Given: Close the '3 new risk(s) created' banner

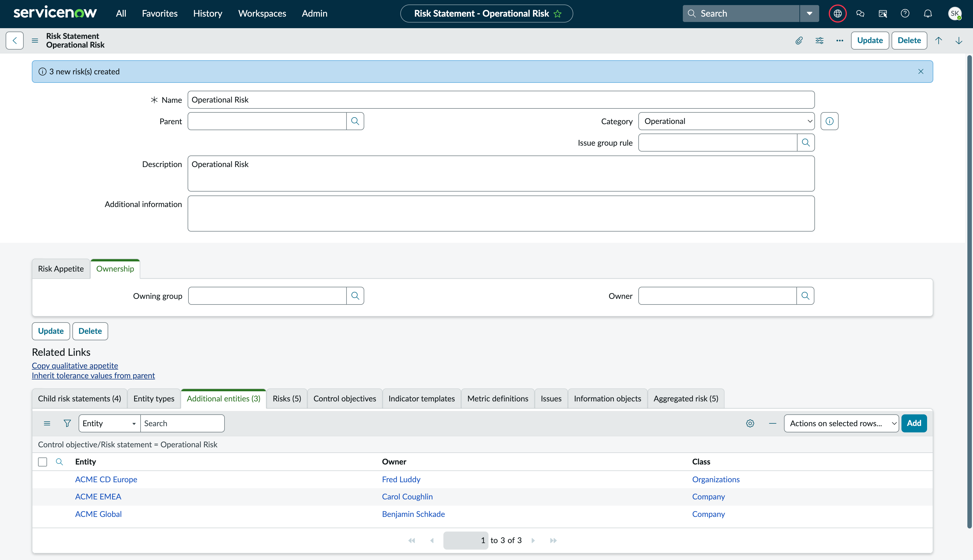Looking at the screenshot, I should [x=921, y=72].
